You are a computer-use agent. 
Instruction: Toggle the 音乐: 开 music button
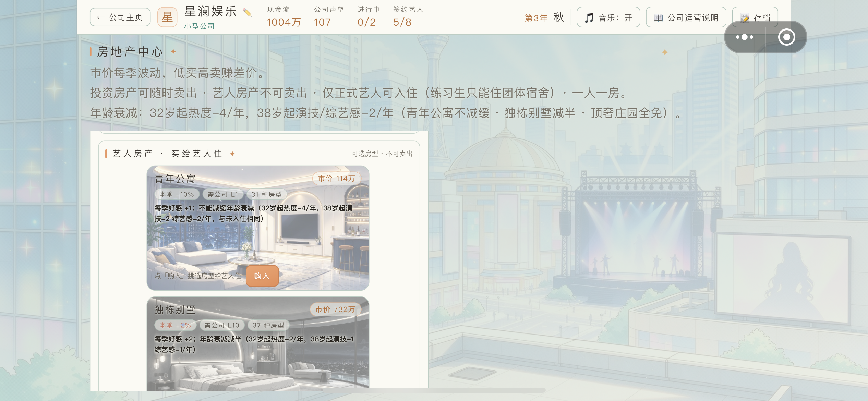(x=608, y=17)
